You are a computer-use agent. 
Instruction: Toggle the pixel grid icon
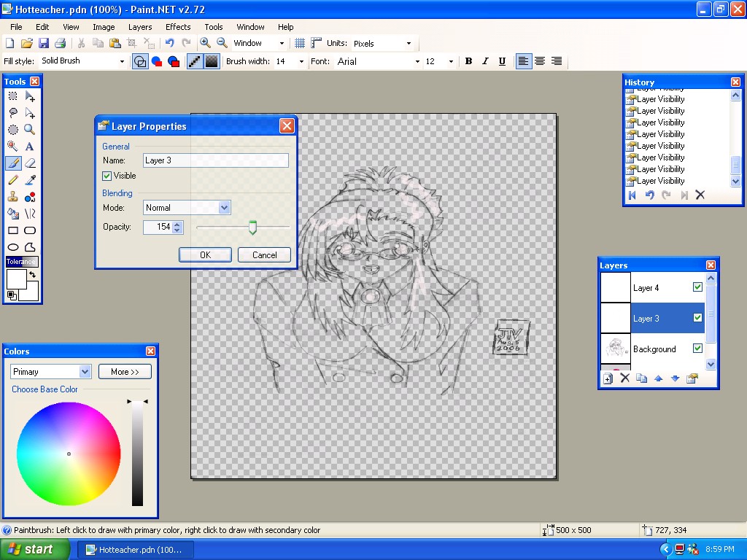pos(300,43)
